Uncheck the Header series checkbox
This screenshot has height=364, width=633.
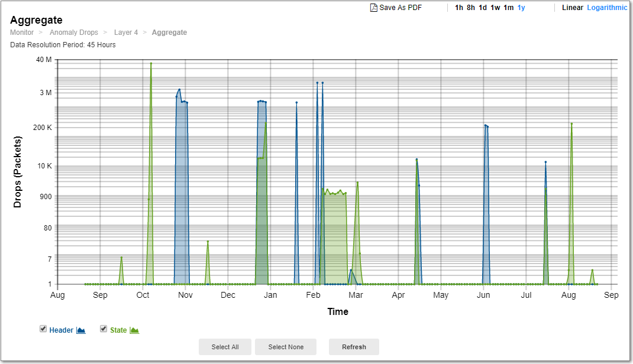[43, 329]
